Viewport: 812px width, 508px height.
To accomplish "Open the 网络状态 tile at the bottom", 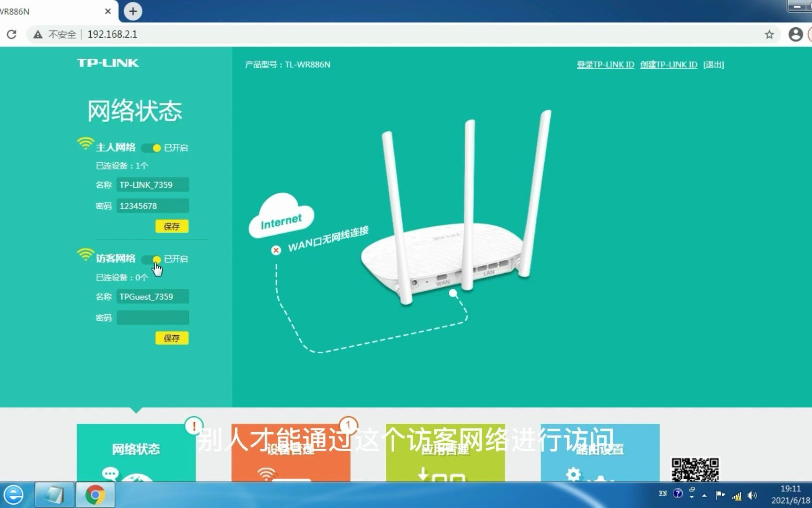I will coord(136,452).
